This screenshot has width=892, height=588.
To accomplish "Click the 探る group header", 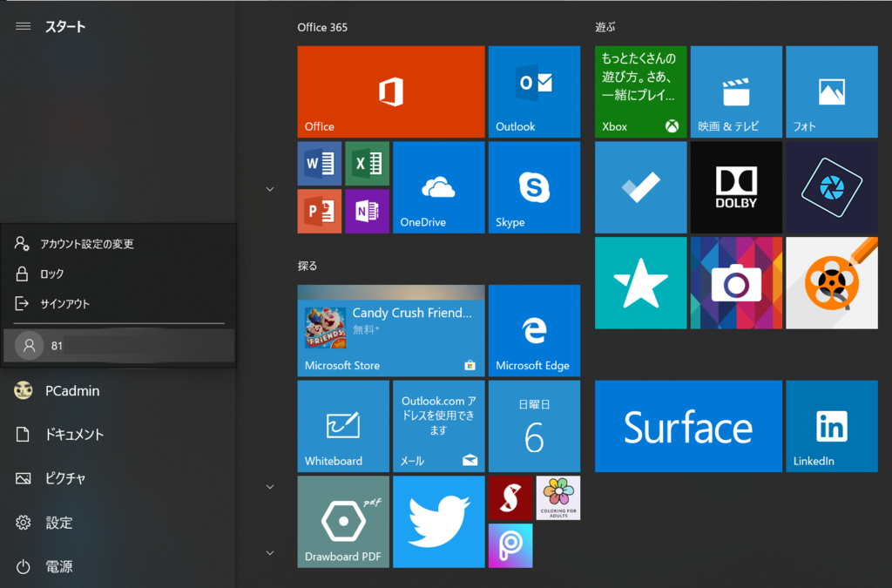I will pos(307,266).
